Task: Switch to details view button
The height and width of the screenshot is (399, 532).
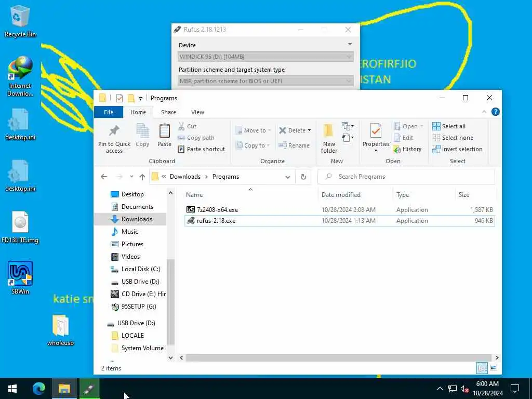Action: click(x=482, y=368)
